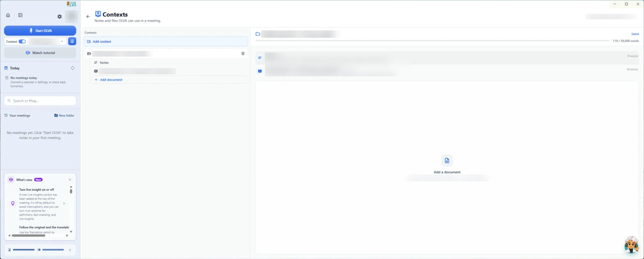Close the OLVA window

click(638, 4)
